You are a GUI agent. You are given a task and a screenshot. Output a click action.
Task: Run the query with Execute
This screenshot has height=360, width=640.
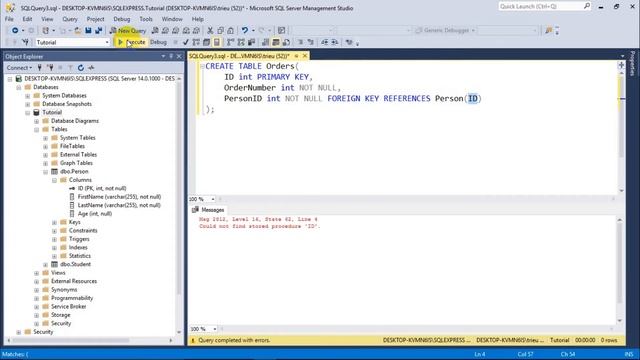pos(131,42)
